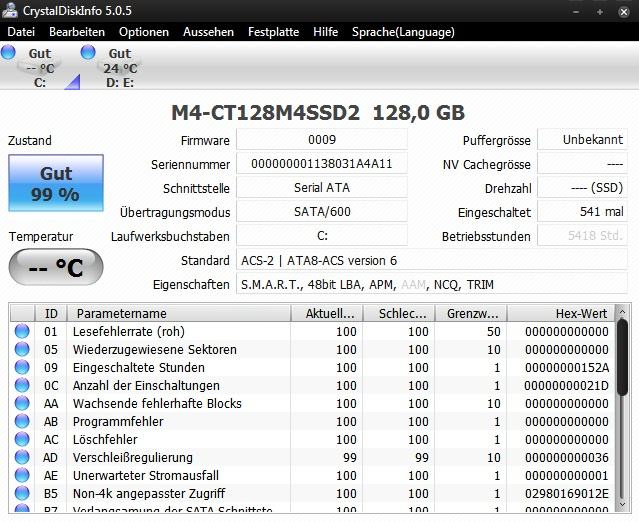The height and width of the screenshot is (522, 639).
Task: Click the Puffergrösse field showing Unbekannt
Action: [583, 140]
